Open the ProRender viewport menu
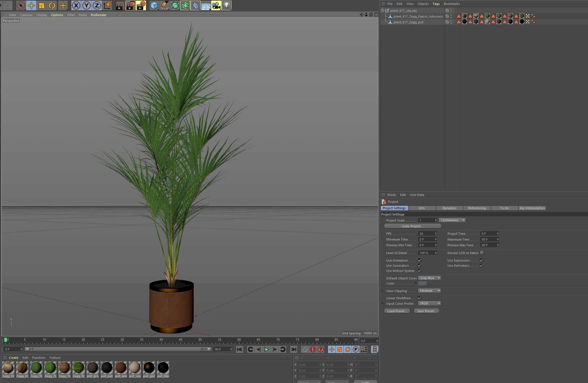Screen dimensions: 588x383 [x=98, y=15]
